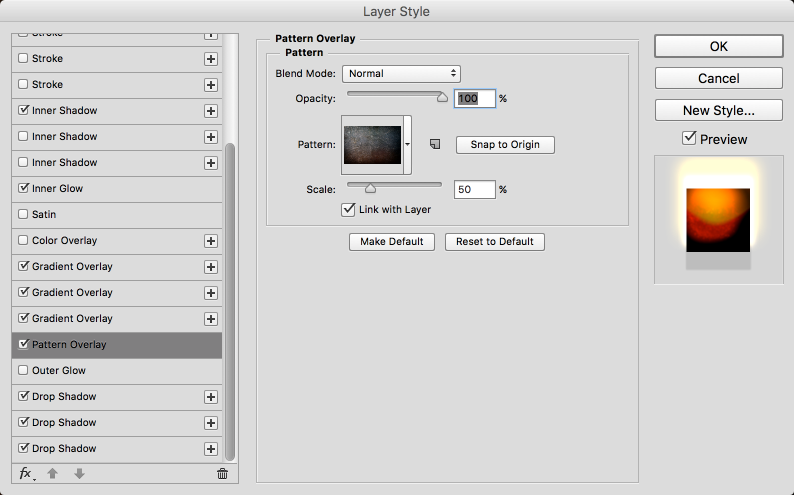The height and width of the screenshot is (495, 794).
Task: Click the trash icon to delete effect
Action: pos(222,473)
